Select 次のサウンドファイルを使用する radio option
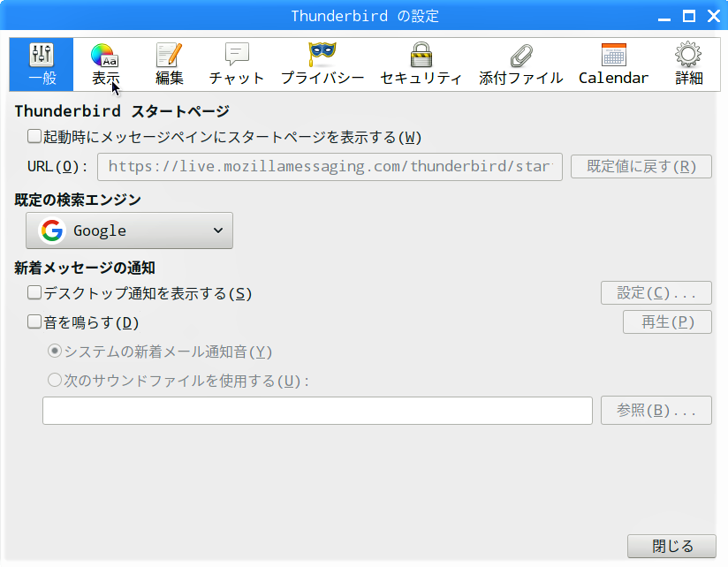This screenshot has height=567, width=728. click(x=55, y=380)
